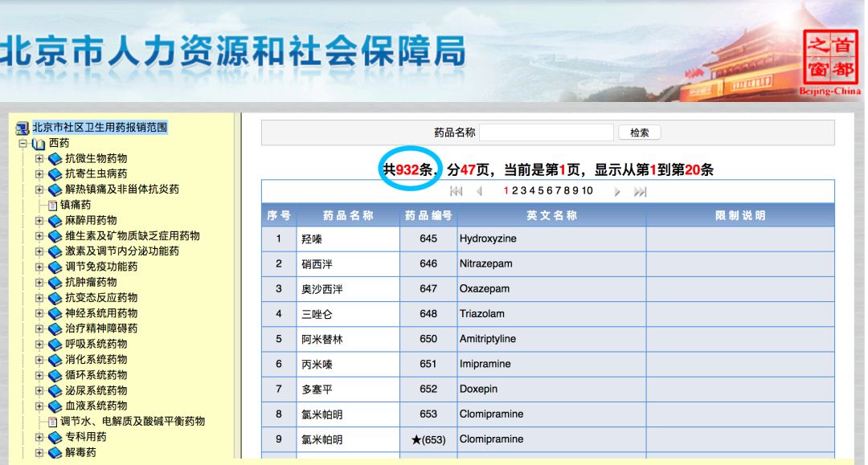Collapse the 西药 tree node
This screenshot has width=868, height=465.
(x=23, y=144)
